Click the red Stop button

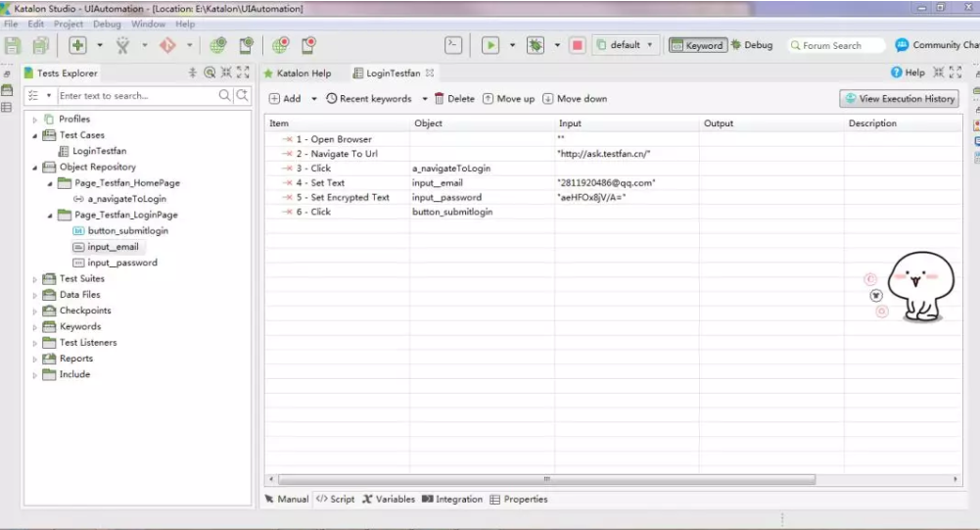(x=578, y=45)
